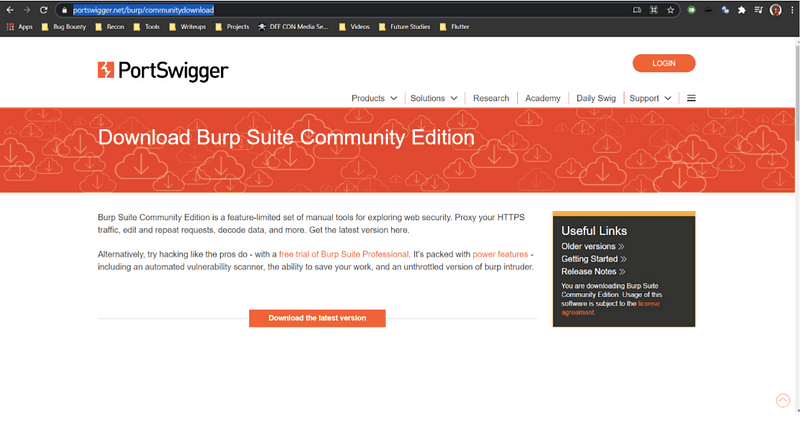This screenshot has width=800, height=426.
Task: Click the green extension icon in toolbar
Action: click(691, 10)
